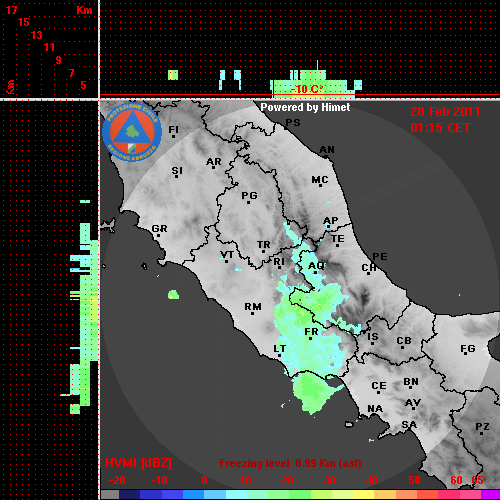Screen dimensions: 500x500
Task: Click the 'Freezing level 0.99 Km (asl)' text
Action: (290, 463)
